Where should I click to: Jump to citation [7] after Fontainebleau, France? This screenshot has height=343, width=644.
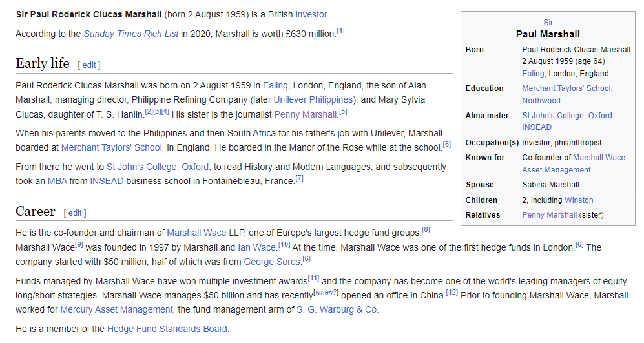300,178
